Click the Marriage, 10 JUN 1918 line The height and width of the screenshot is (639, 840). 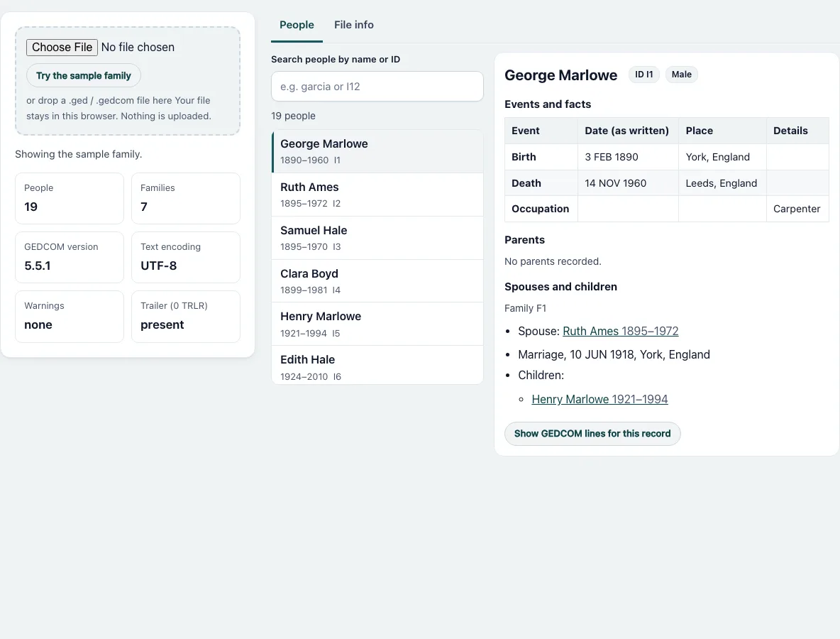click(x=614, y=354)
